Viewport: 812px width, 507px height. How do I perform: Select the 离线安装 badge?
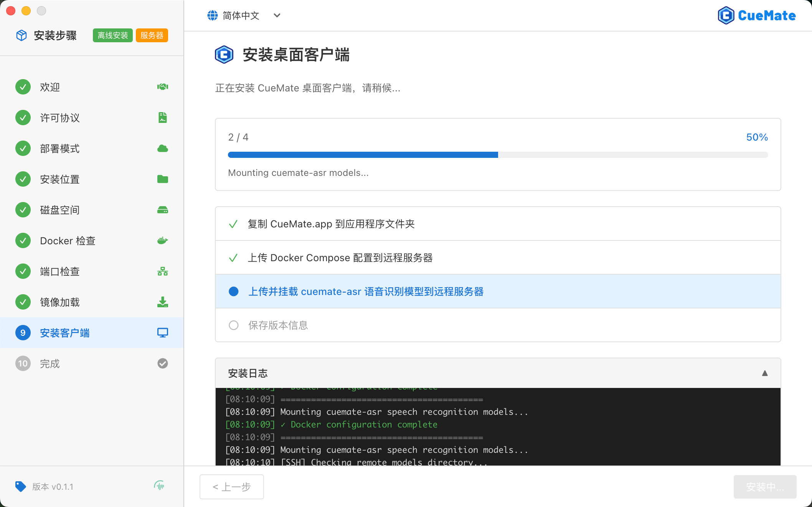click(x=112, y=35)
